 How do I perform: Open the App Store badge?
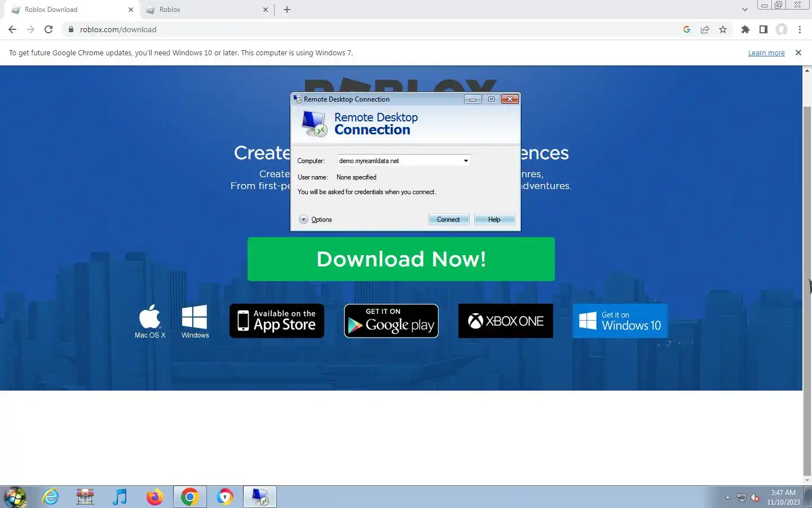[277, 321]
